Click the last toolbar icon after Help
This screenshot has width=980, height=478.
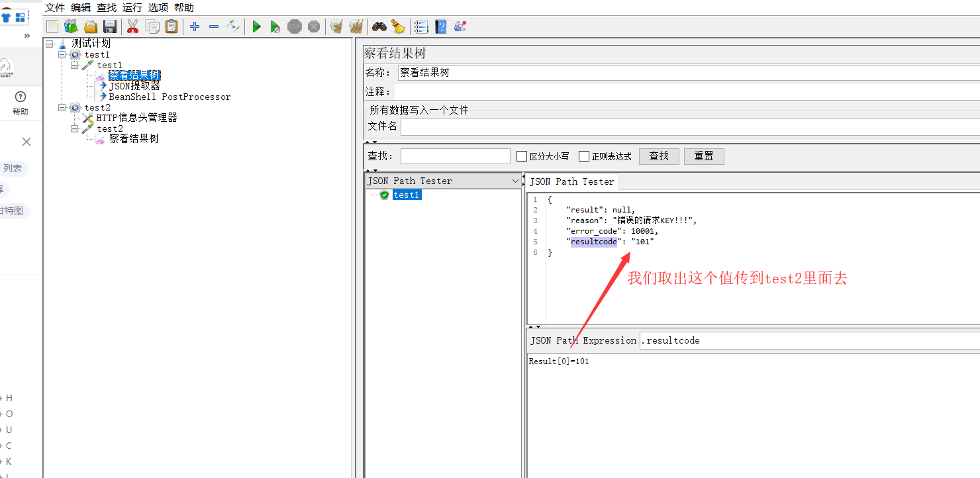tap(460, 26)
